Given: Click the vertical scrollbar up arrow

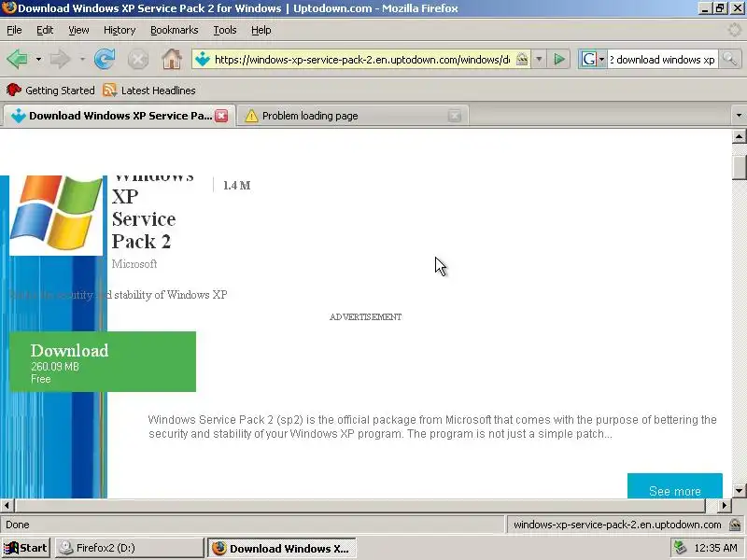Looking at the screenshot, I should [x=739, y=136].
